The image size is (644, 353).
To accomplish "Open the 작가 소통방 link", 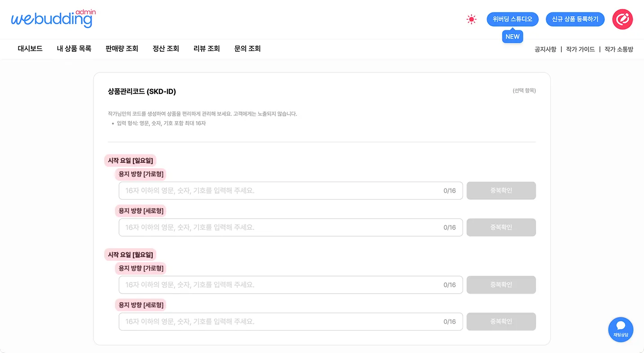I will tap(618, 49).
